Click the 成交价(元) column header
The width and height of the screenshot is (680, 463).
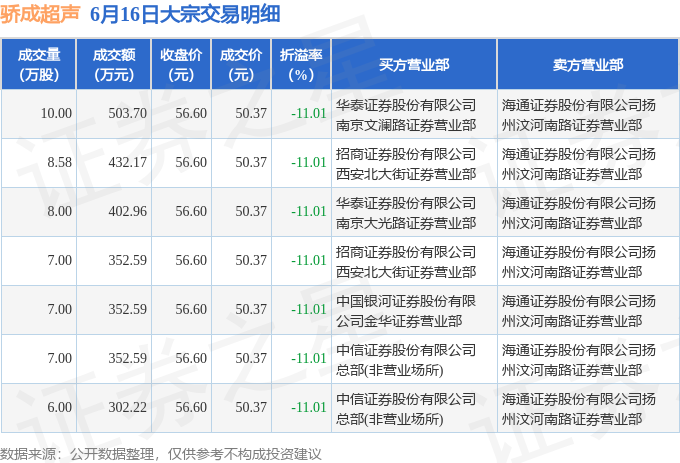pyautogui.click(x=241, y=65)
